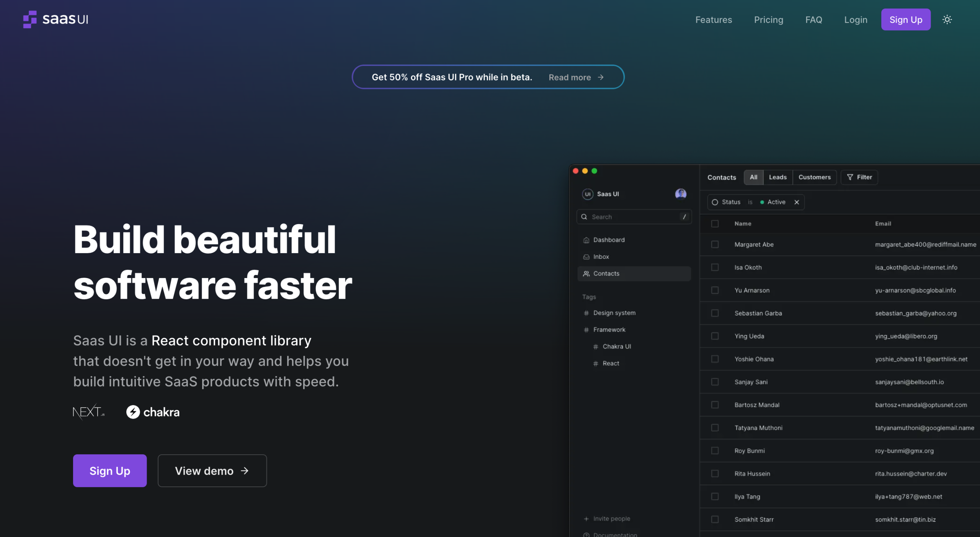
Task: Check the Bartosz Mandal row checkbox
Action: point(715,405)
